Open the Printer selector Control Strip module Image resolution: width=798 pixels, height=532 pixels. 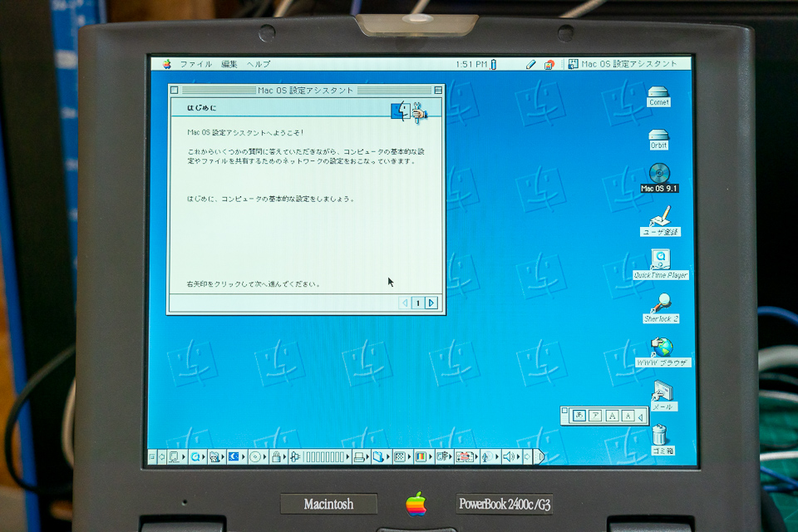(361, 456)
